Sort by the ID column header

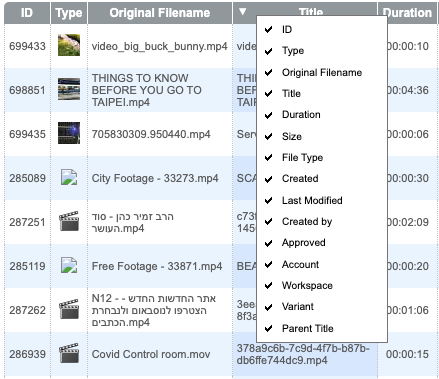pos(27,13)
